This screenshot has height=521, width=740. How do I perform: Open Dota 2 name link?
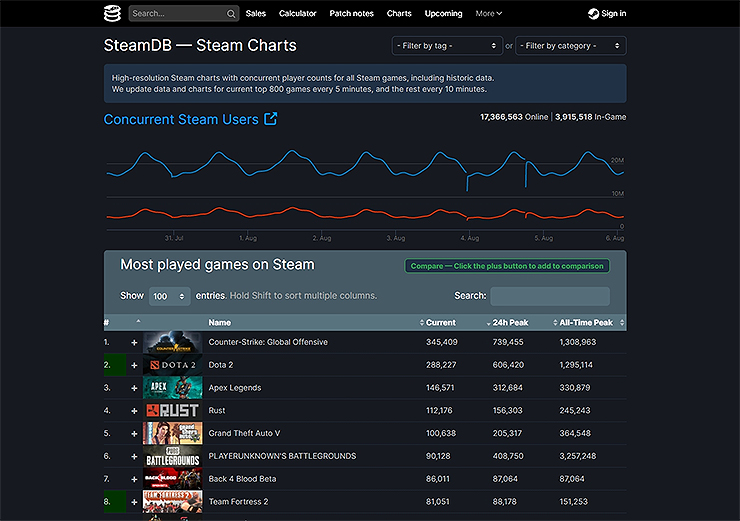coord(221,365)
